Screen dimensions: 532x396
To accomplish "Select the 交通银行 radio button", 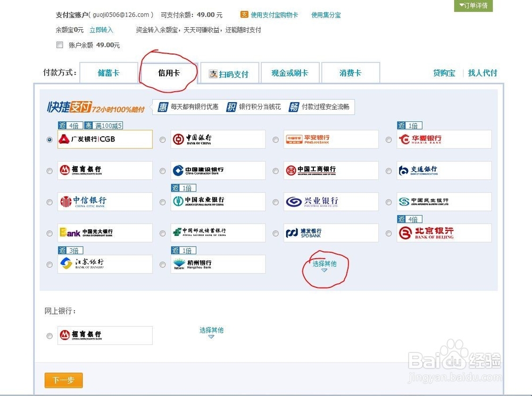I will [x=388, y=171].
